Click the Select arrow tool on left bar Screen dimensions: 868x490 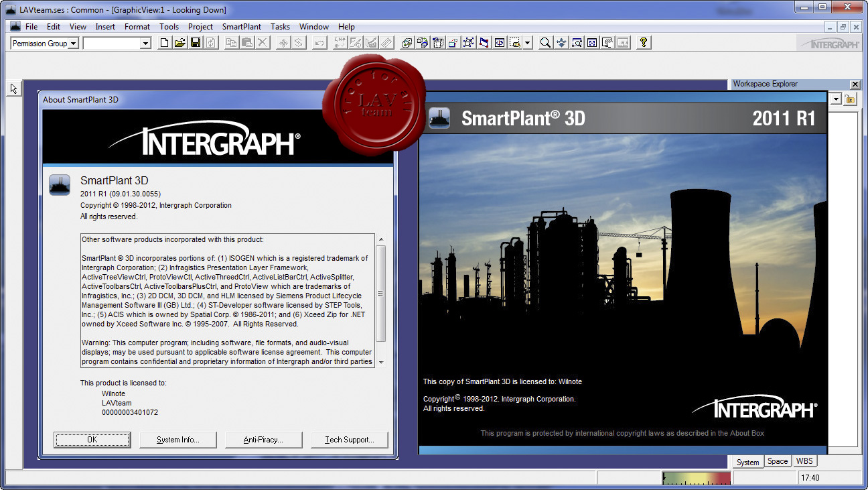tap(14, 88)
